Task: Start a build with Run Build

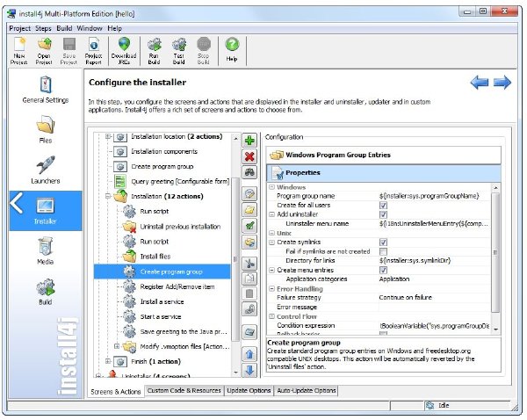Action: (x=155, y=51)
